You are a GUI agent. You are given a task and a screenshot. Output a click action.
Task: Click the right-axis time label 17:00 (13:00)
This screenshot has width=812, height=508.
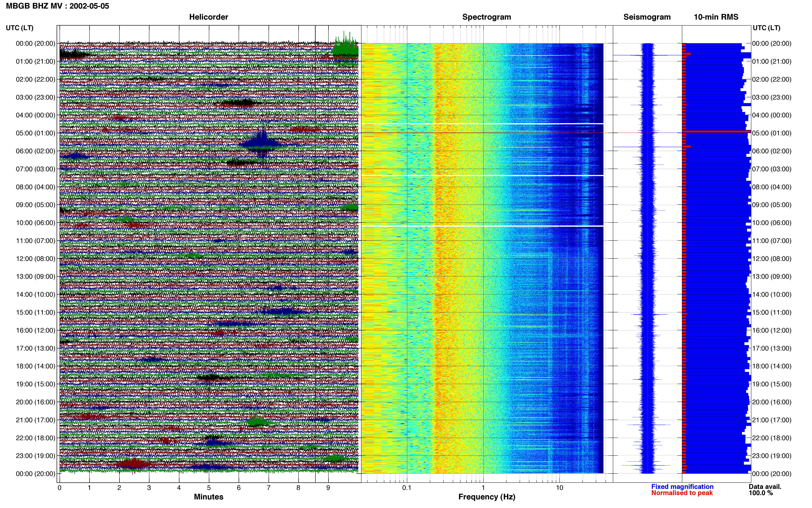tap(772, 348)
